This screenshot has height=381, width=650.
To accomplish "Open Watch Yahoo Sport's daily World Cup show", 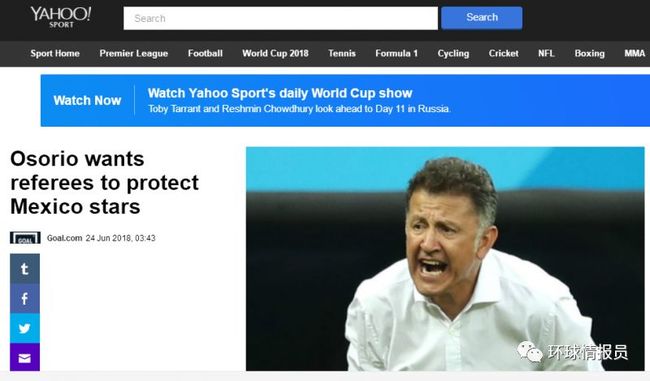I will click(280, 93).
